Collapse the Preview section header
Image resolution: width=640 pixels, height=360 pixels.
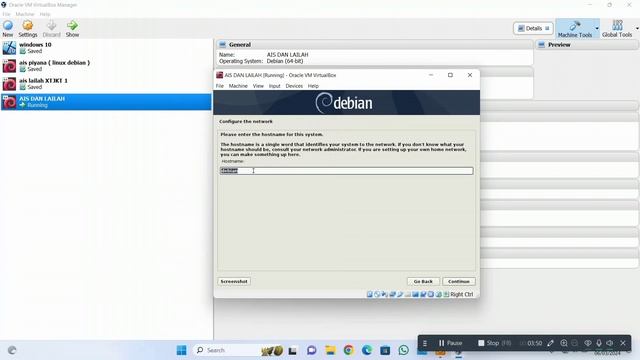pos(587,44)
